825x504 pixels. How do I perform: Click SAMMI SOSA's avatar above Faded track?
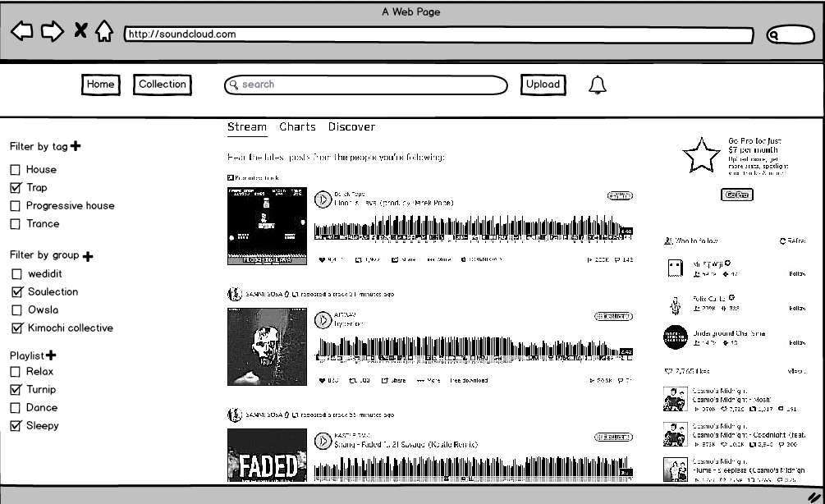235,415
